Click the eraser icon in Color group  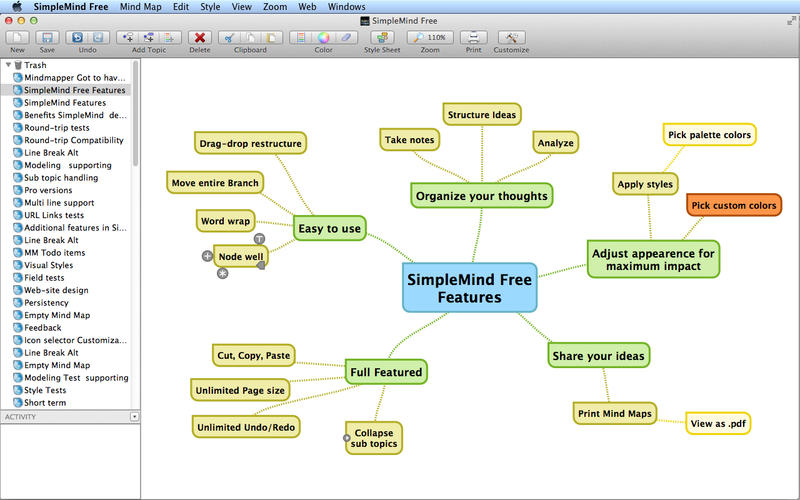(346, 38)
